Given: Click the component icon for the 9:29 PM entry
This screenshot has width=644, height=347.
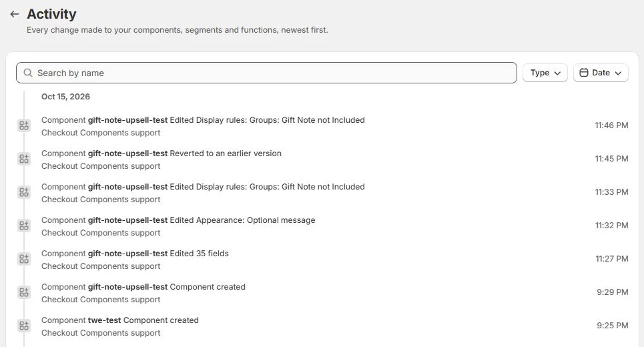Looking at the screenshot, I should (x=24, y=292).
